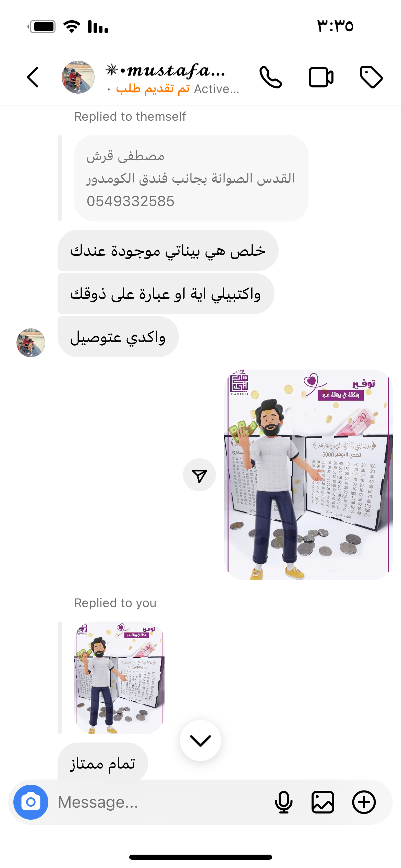The height and width of the screenshot is (868, 401).
Task: Open the mustafa username header
Action: [x=166, y=70]
